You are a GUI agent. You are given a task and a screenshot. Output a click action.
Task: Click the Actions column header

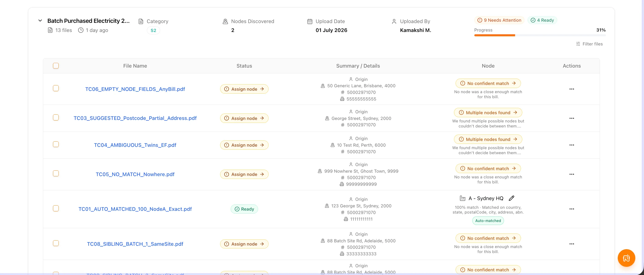coord(572,66)
